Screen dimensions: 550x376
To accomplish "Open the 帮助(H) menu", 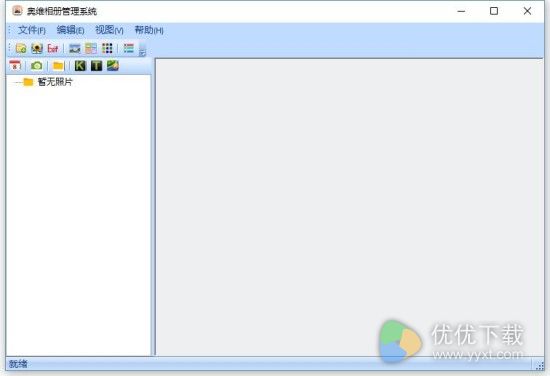I will pyautogui.click(x=149, y=30).
